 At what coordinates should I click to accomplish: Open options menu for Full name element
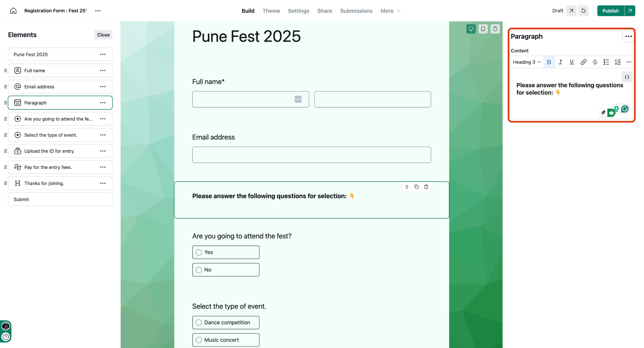(x=103, y=71)
